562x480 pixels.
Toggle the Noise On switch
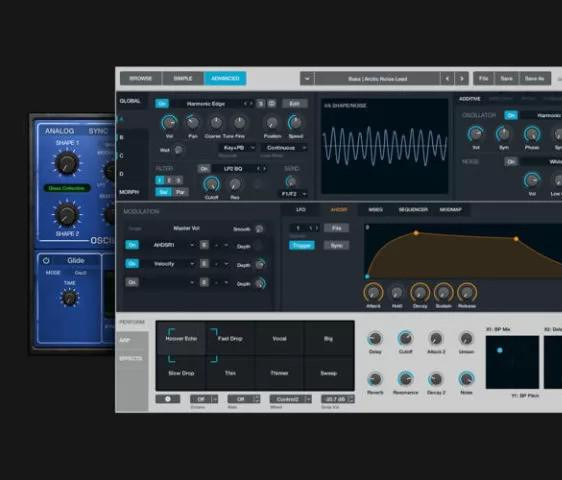[x=511, y=162]
